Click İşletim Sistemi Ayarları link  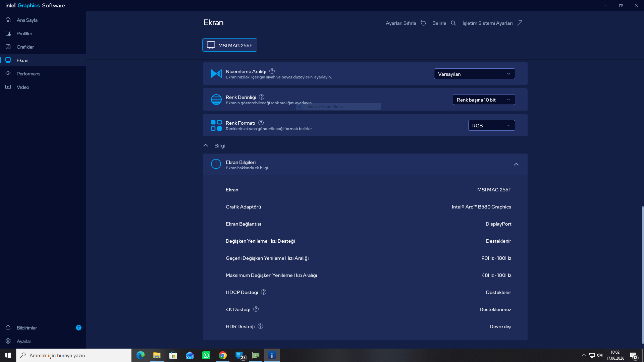tap(487, 23)
